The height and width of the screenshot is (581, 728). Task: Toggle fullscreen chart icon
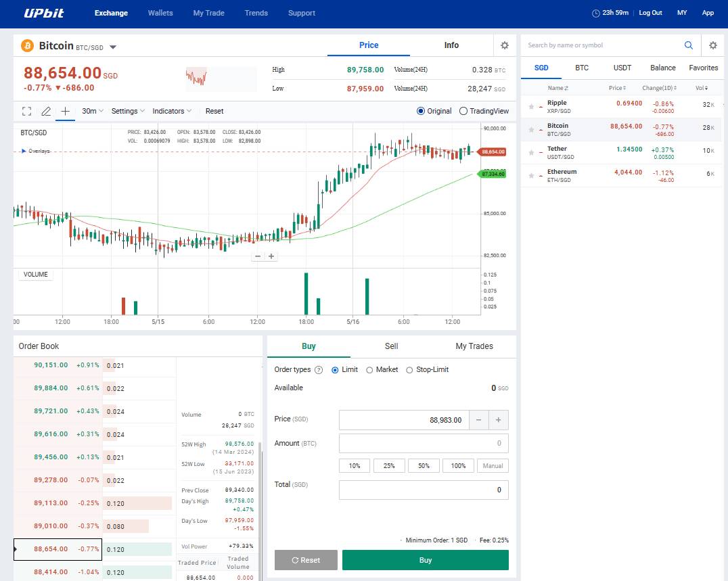[x=27, y=111]
